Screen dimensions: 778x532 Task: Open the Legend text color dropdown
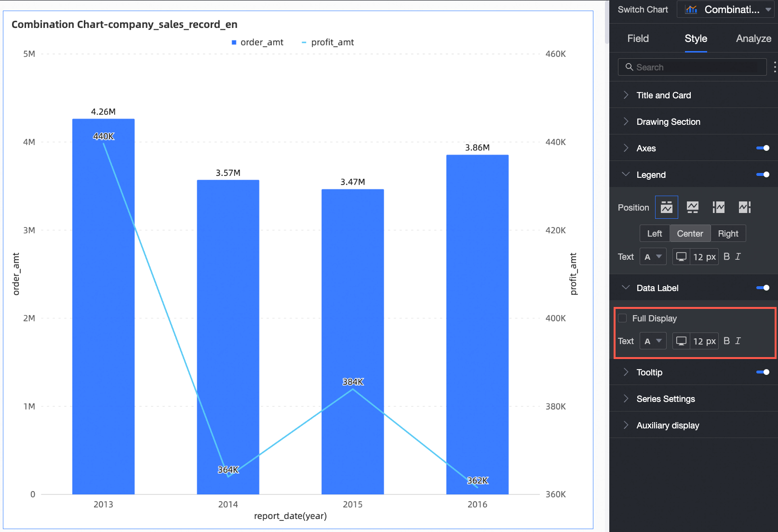(653, 257)
